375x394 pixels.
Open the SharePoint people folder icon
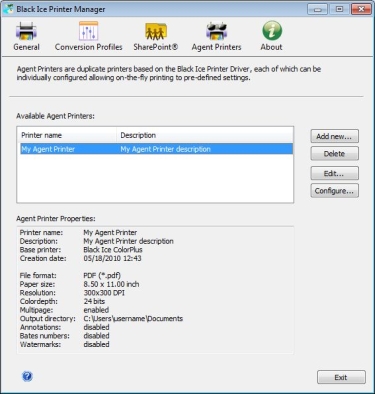click(x=156, y=31)
